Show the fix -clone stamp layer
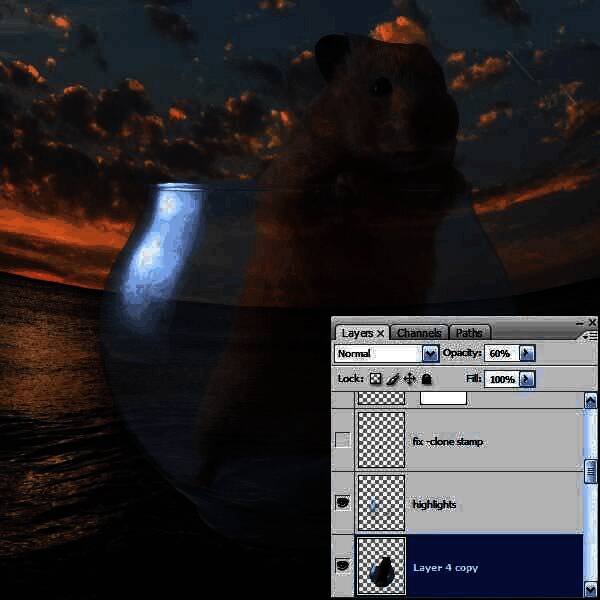 [x=342, y=441]
